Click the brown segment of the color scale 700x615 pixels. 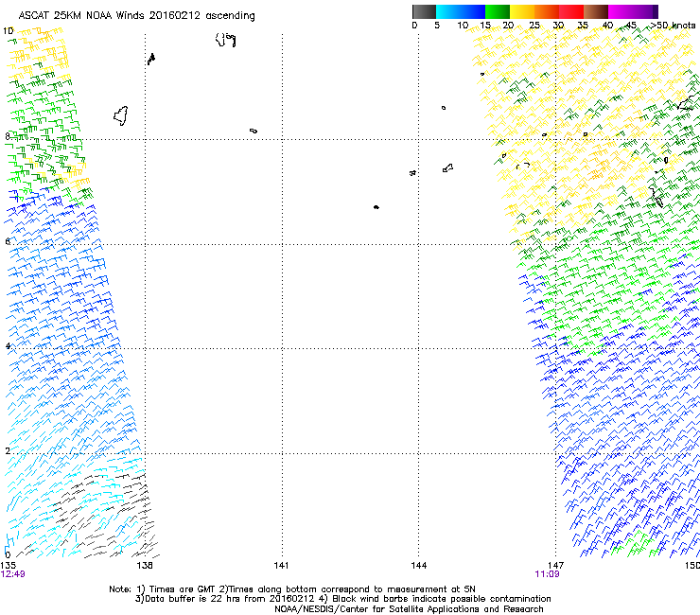tap(596, 11)
